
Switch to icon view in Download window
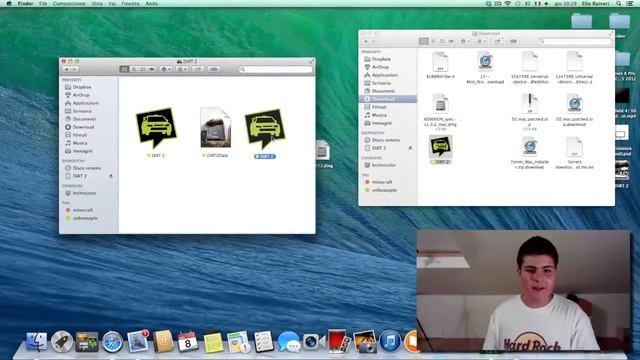[x=424, y=41]
